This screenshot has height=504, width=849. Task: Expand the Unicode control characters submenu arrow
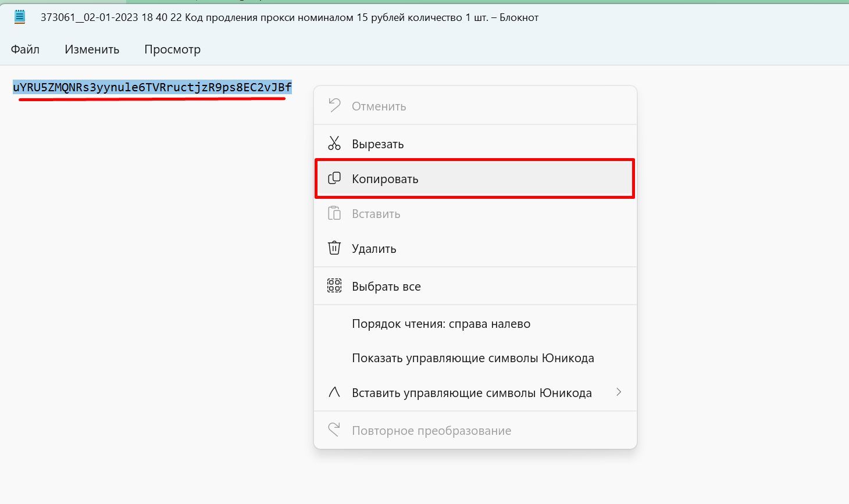tap(619, 392)
